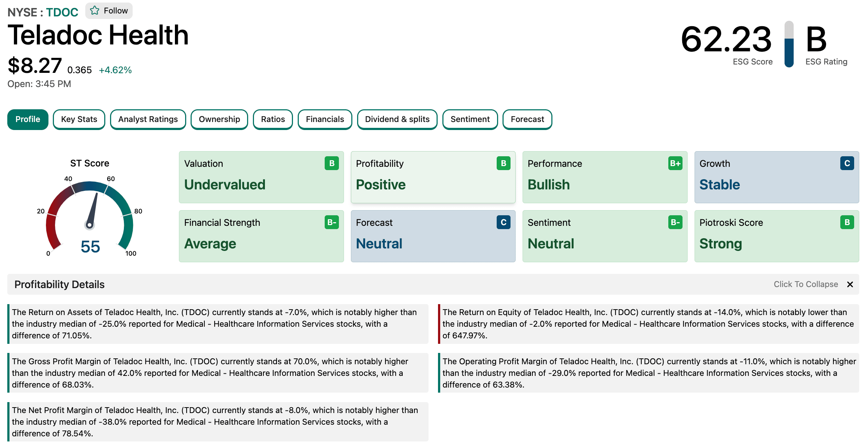This screenshot has width=868, height=448.
Task: Click To Collapse the details panel
Action: [x=806, y=284]
